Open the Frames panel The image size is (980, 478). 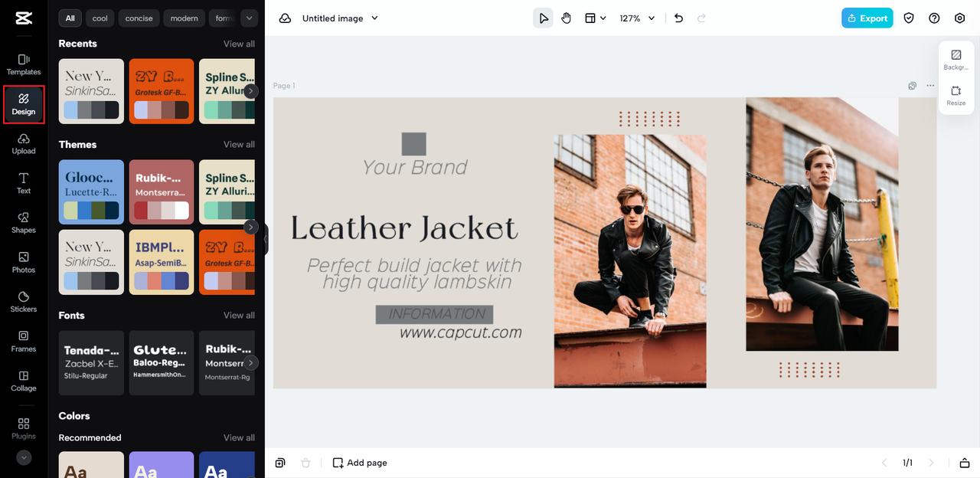[x=24, y=342]
